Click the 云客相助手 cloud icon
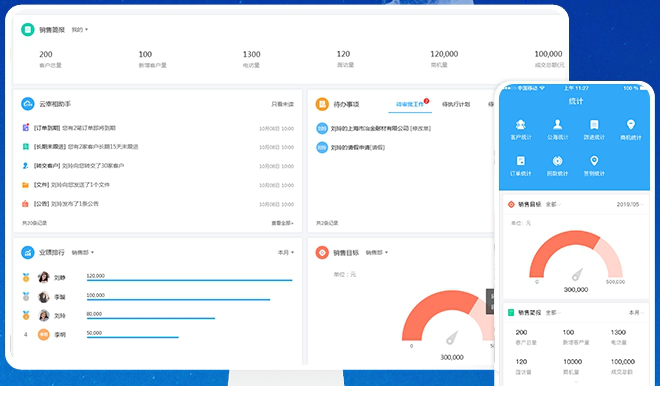660x401 pixels. point(27,103)
